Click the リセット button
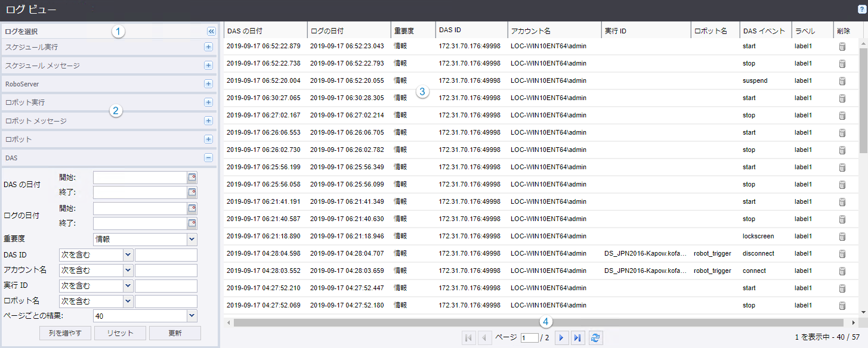This screenshot has height=348, width=868. [x=121, y=333]
